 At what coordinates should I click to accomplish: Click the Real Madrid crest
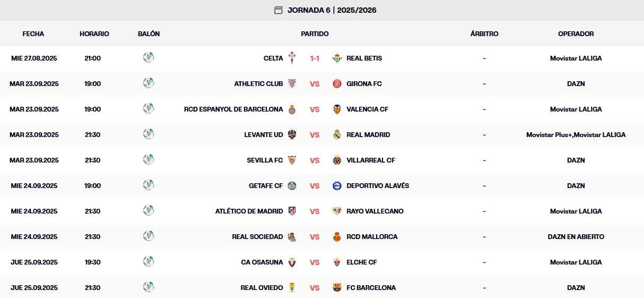point(337,134)
